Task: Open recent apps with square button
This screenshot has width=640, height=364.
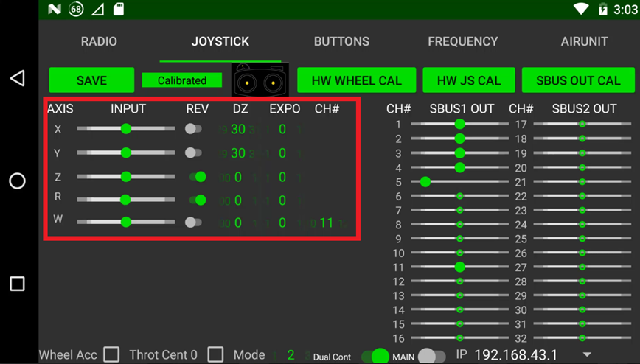Action: click(18, 284)
